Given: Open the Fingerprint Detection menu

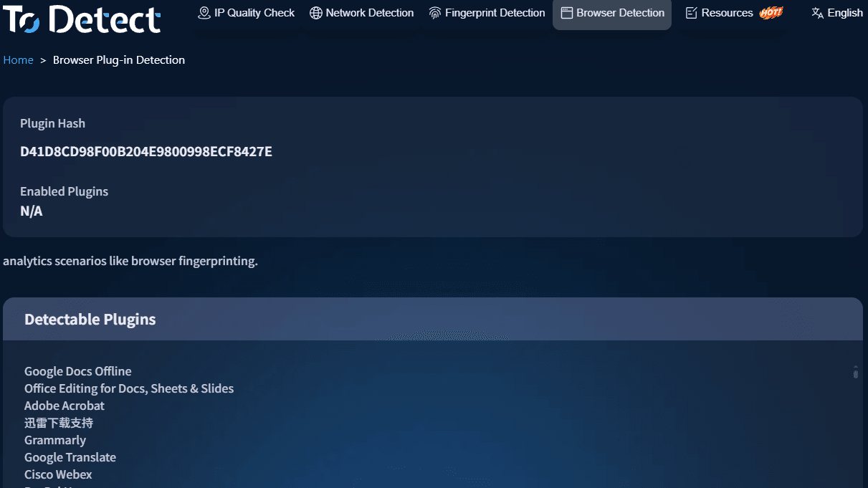Looking at the screenshot, I should click(x=487, y=13).
